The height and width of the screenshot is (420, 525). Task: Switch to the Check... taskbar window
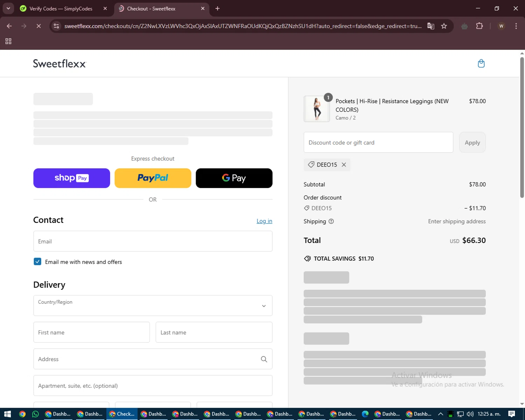122,414
